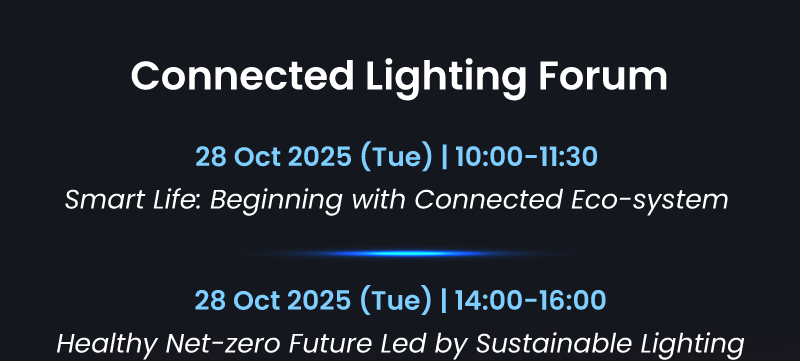800x361 pixels.
Task: Click the 10:00-11:30 time text
Action: (526, 156)
